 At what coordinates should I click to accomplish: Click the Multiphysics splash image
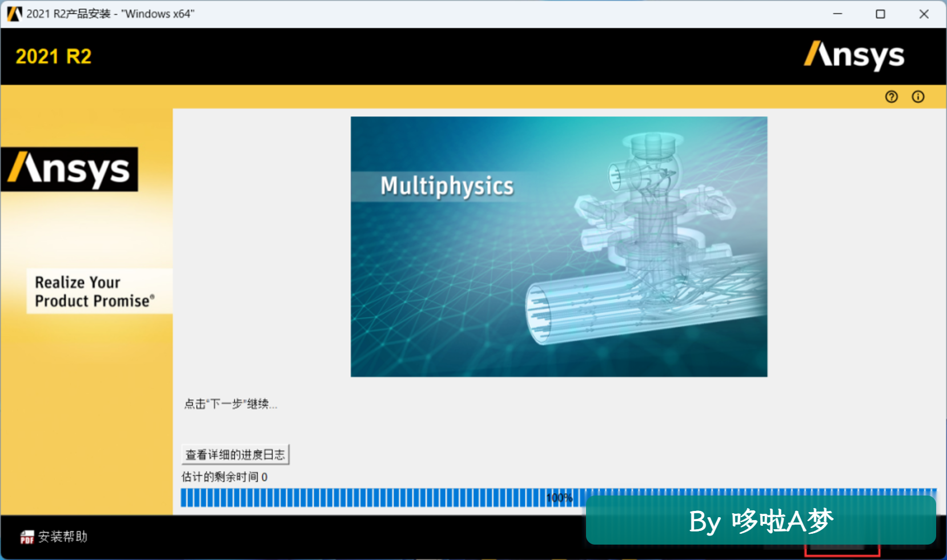[559, 247]
